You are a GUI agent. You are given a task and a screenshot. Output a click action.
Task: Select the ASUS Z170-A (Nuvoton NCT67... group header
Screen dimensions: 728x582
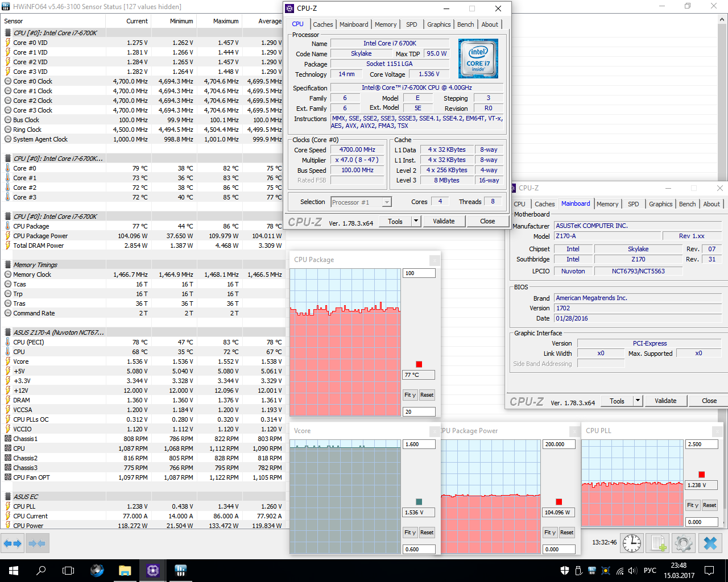142,332
